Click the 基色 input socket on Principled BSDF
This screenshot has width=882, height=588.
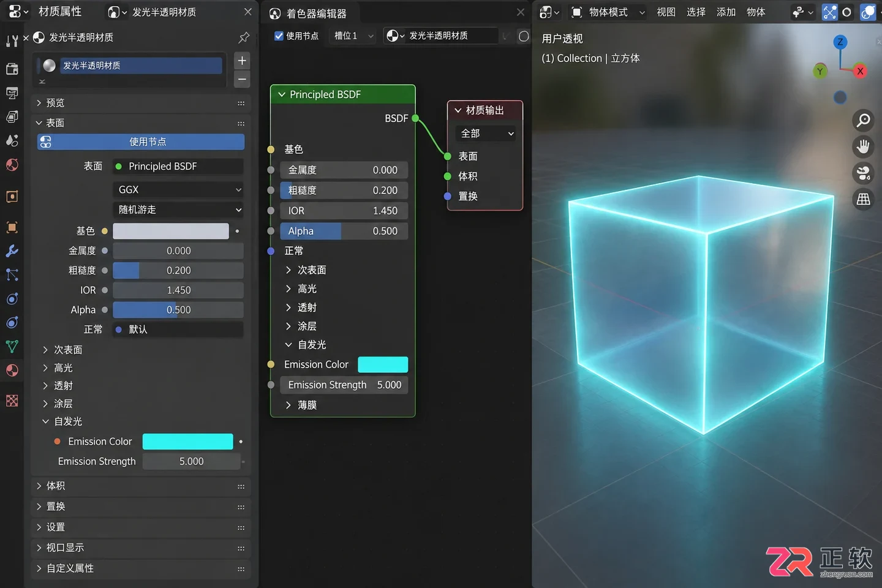tap(271, 149)
